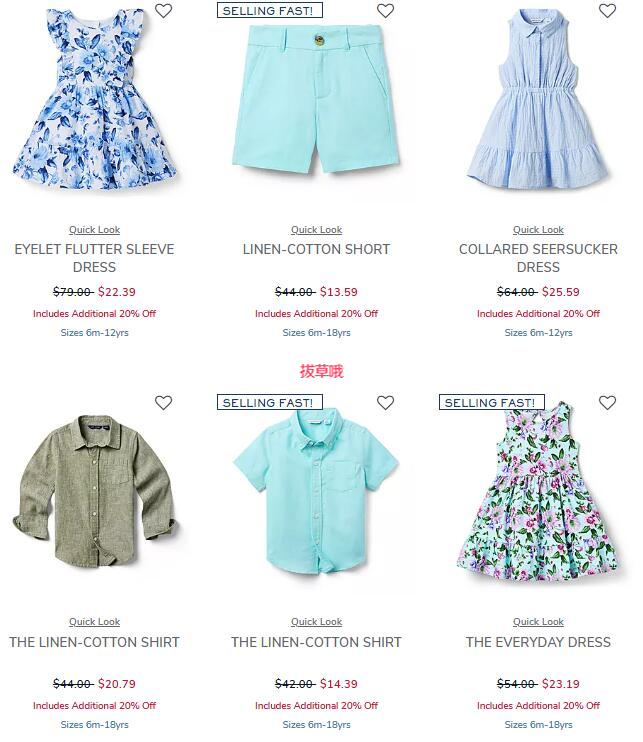Favorite the Eyelet Flutter Sleeve Dress heart
Viewport: 643px width, 742px height.
pyautogui.click(x=163, y=10)
